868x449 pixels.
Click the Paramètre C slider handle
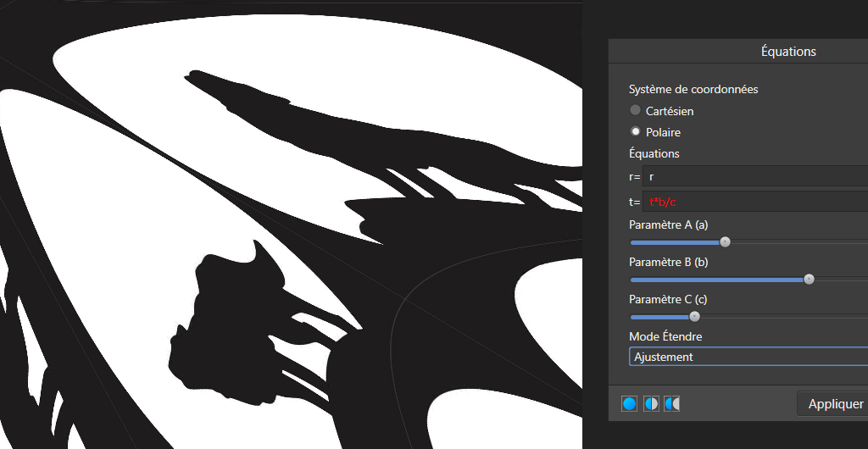[x=694, y=317]
